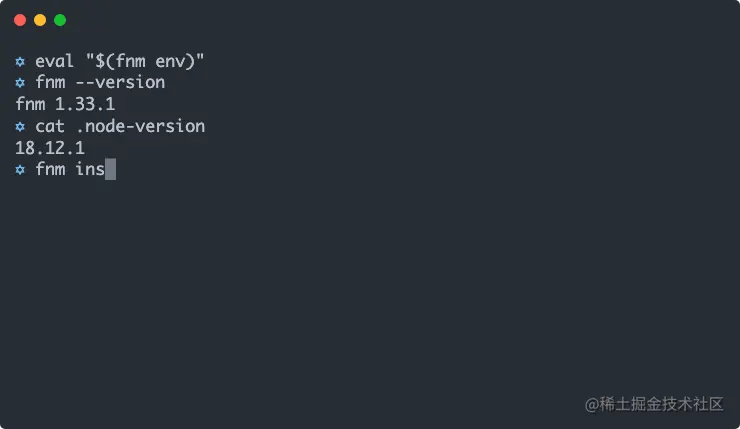Click the prompt icon before fnm ins

click(x=20, y=170)
